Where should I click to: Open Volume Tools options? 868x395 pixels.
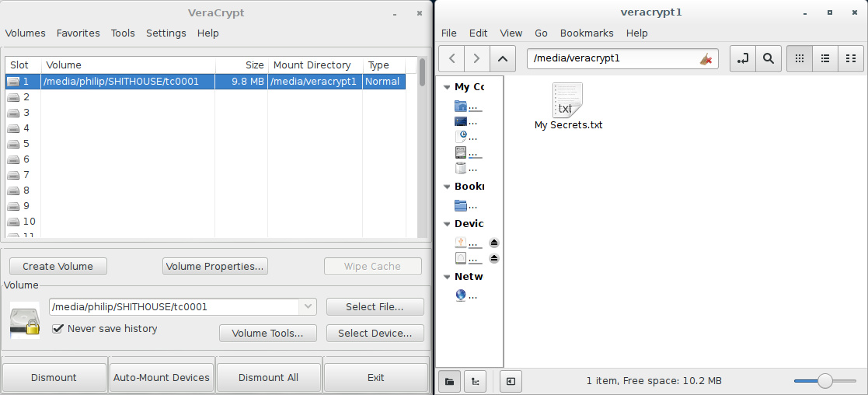pos(268,333)
